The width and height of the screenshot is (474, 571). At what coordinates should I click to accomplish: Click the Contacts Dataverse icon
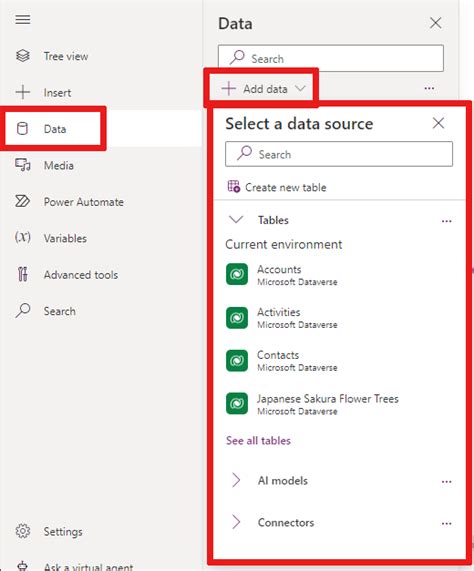pos(237,361)
